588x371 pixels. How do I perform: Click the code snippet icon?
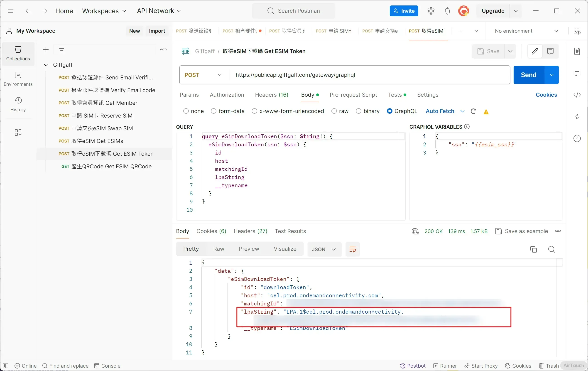(x=577, y=95)
